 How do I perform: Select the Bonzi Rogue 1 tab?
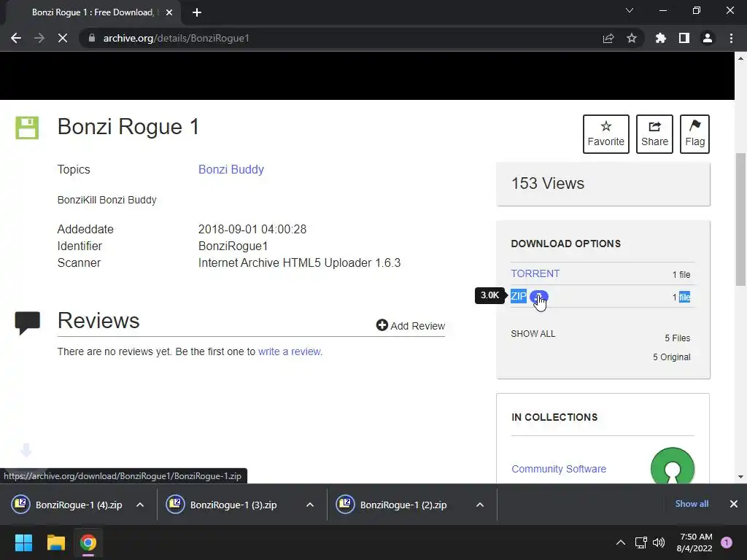coord(93,12)
